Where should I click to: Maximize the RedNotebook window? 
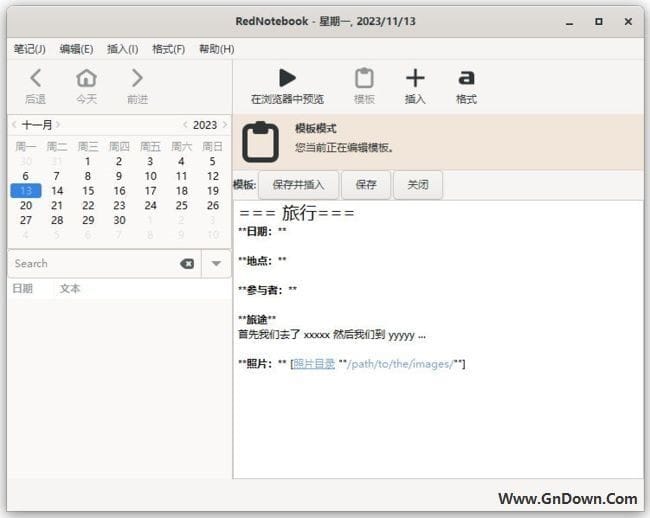click(599, 22)
